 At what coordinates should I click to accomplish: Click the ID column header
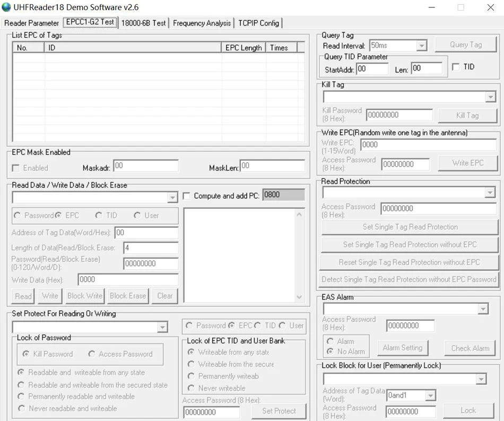[133, 48]
